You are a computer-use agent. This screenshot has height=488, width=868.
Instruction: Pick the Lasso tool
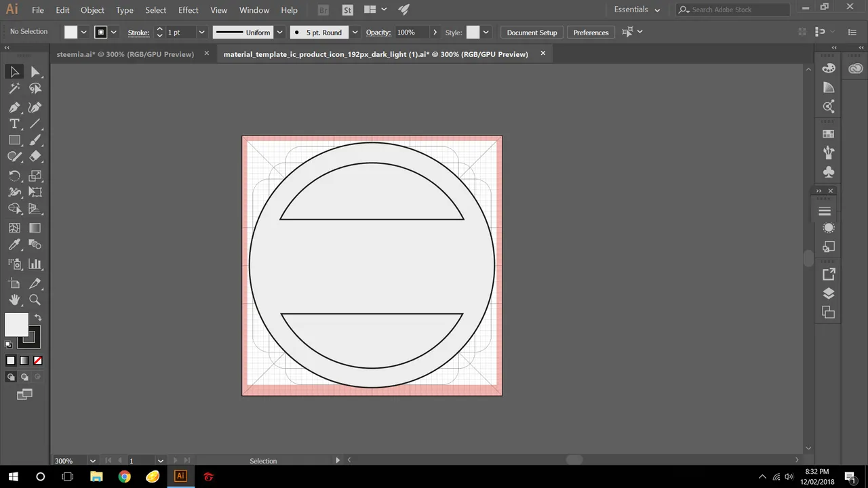[x=35, y=89]
